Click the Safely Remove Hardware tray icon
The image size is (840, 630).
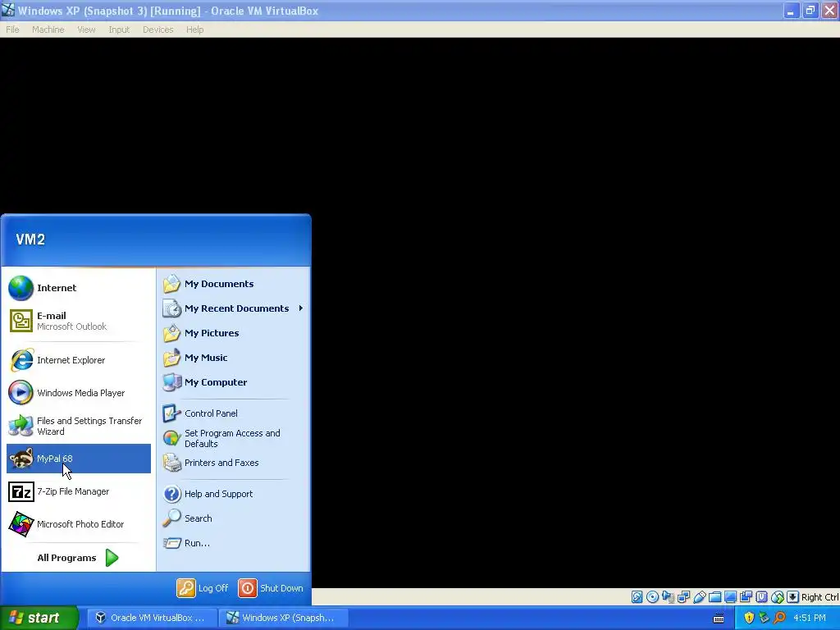point(764,618)
